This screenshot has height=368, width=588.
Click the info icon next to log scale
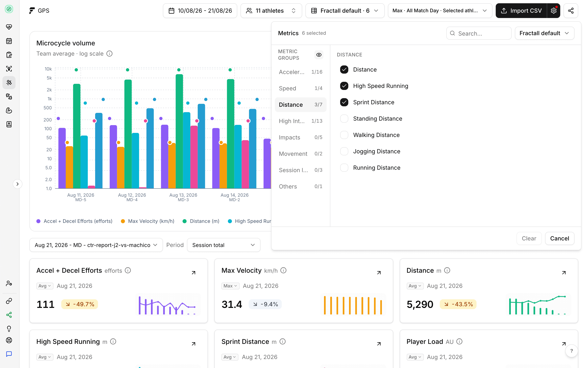click(110, 54)
